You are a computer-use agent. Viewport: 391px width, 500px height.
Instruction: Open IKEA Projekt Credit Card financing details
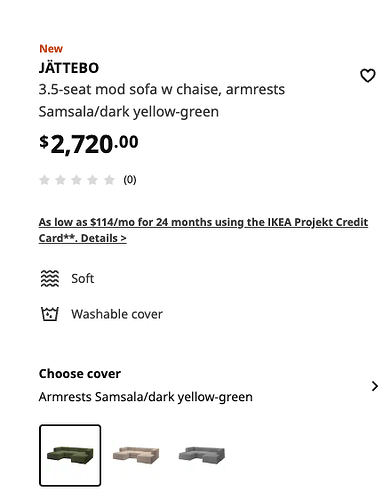click(x=203, y=230)
